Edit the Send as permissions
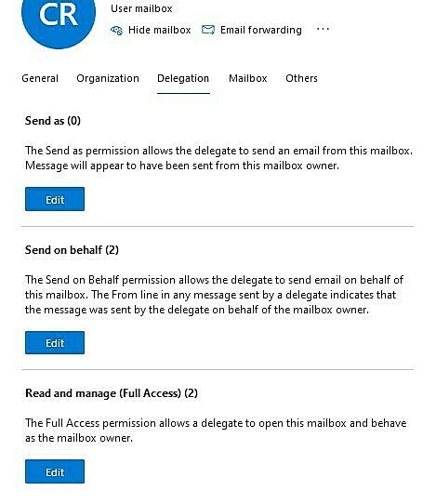436x504 pixels. coord(55,199)
